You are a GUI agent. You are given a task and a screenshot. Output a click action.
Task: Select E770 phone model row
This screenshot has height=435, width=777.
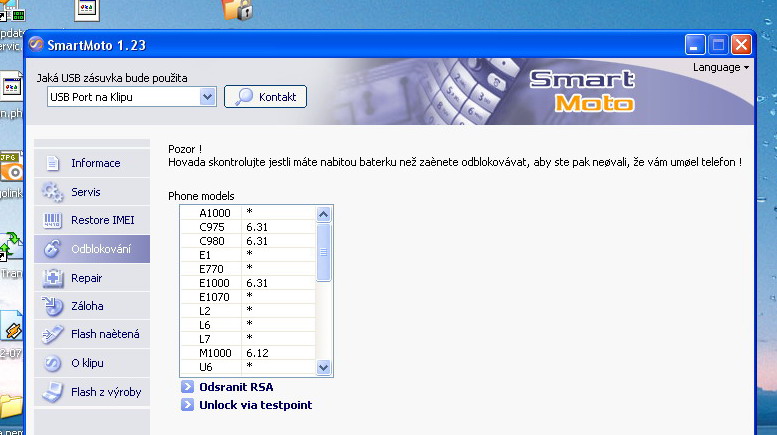pos(248,269)
